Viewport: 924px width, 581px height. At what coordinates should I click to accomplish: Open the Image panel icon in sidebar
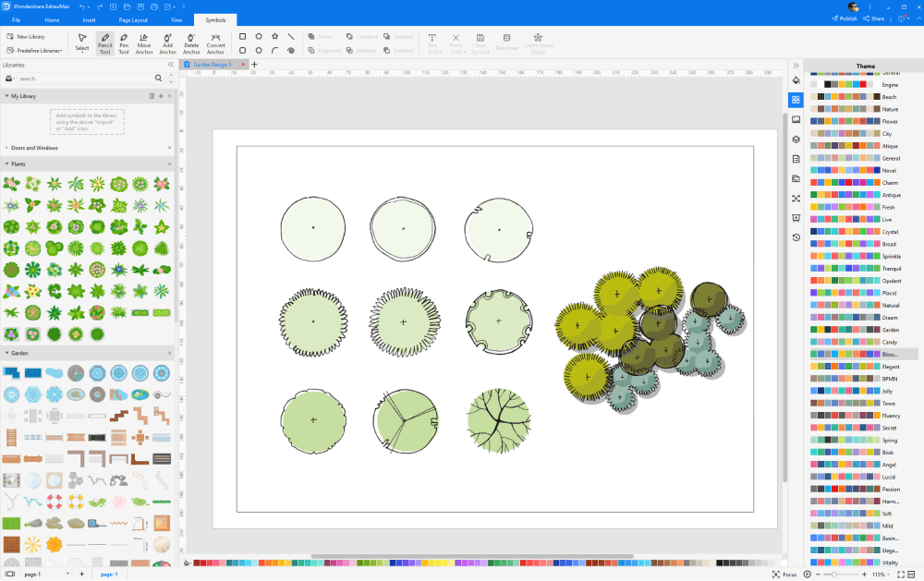pos(796,120)
